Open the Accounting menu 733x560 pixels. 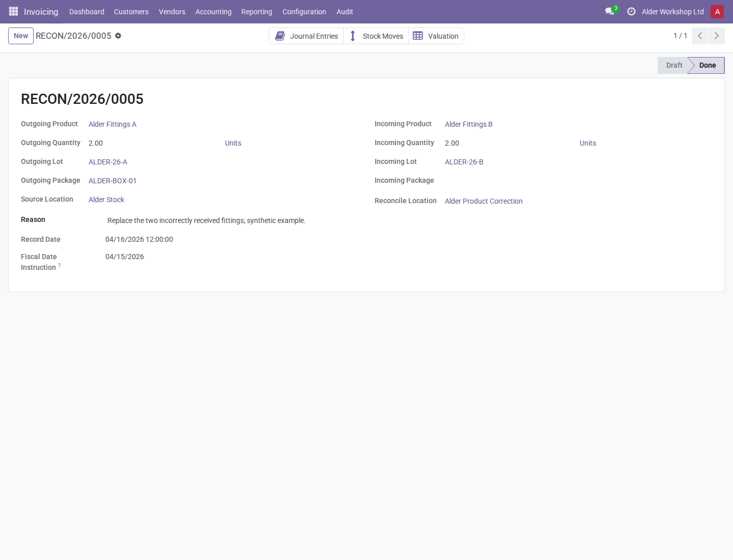pos(213,11)
